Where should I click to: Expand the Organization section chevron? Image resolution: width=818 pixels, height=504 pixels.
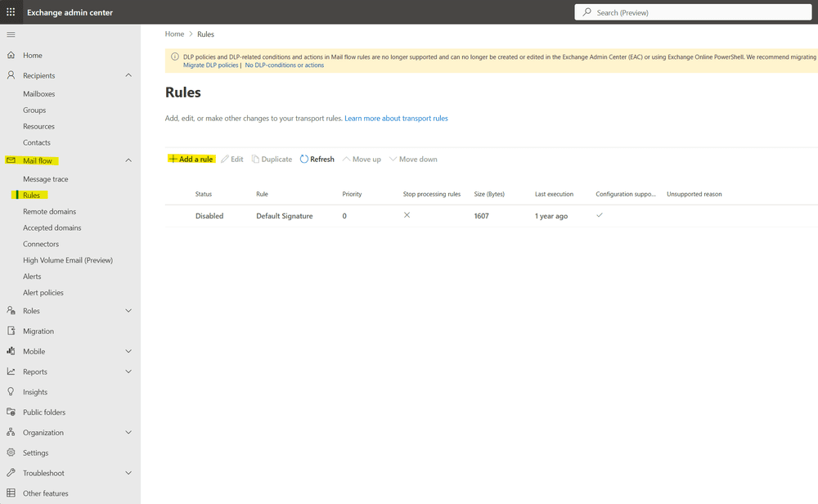pos(128,432)
